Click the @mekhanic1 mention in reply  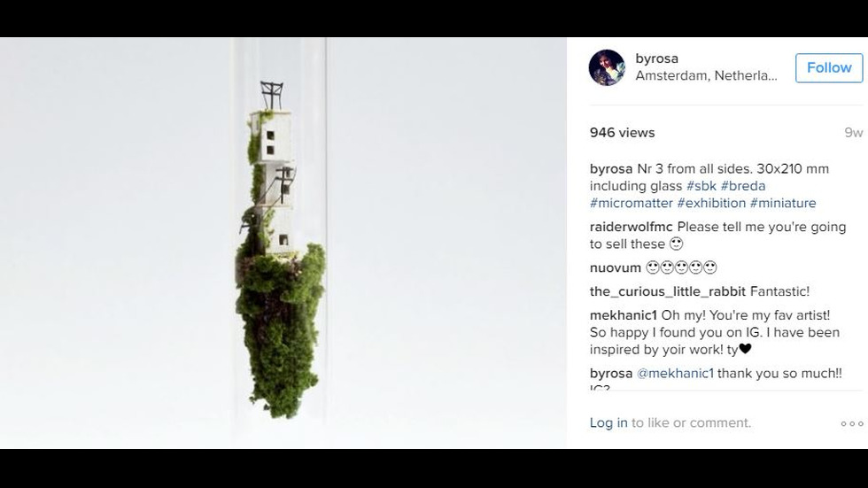click(675, 374)
